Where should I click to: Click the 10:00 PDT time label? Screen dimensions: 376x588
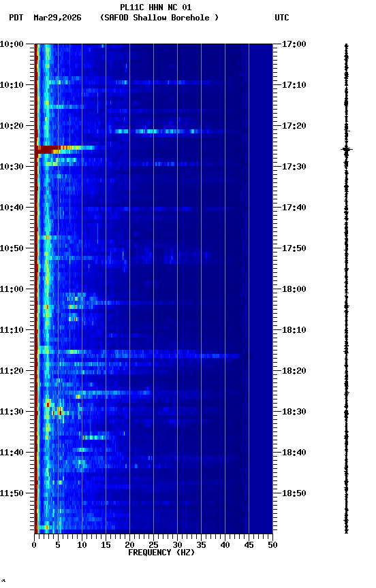(x=12, y=44)
